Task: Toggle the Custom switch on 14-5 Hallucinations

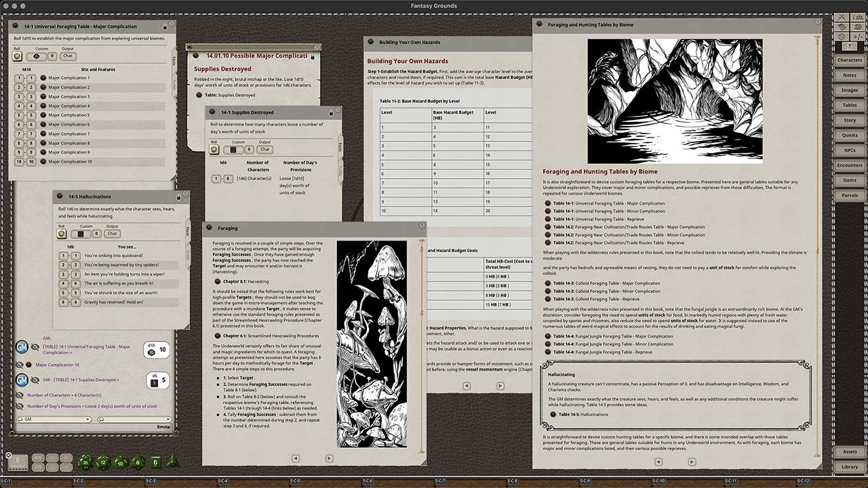Action: pos(81,234)
